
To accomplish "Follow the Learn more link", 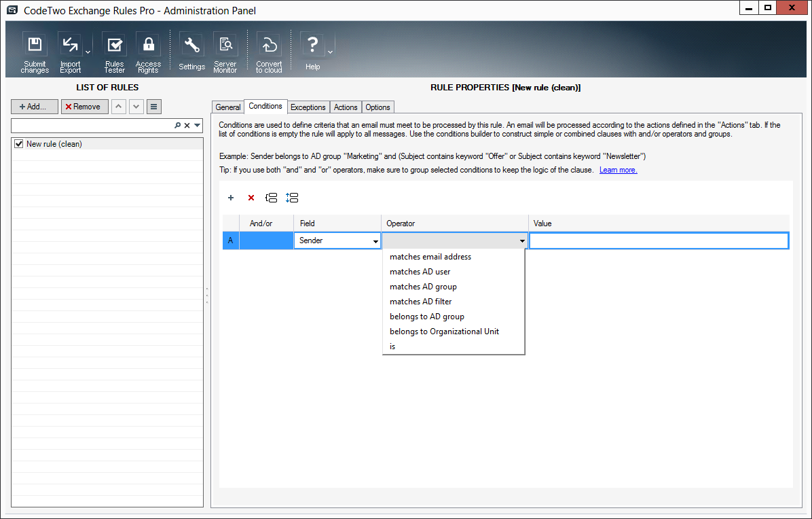I will point(619,170).
